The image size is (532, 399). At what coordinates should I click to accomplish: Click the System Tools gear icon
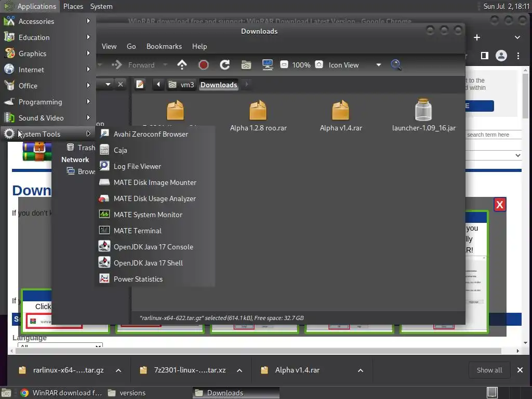pos(9,134)
